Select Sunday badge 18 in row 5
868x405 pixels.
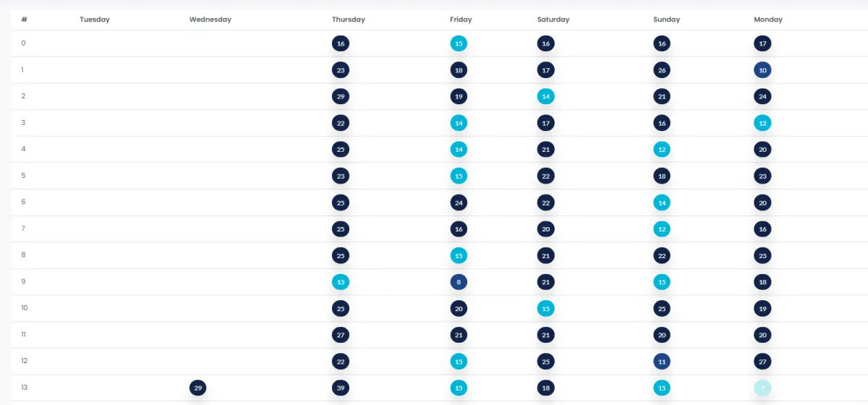pos(662,176)
